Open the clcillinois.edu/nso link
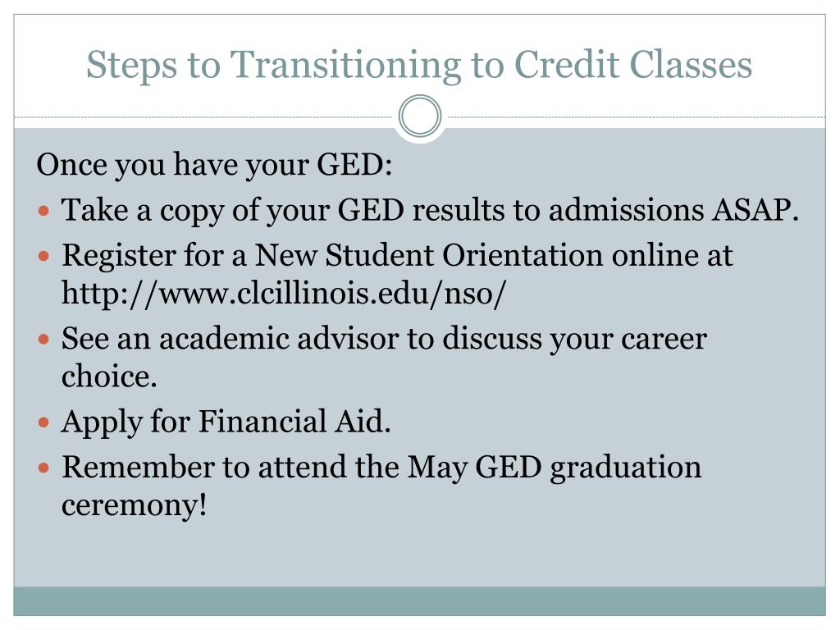Viewport: 840px width, 630px height. [x=283, y=294]
